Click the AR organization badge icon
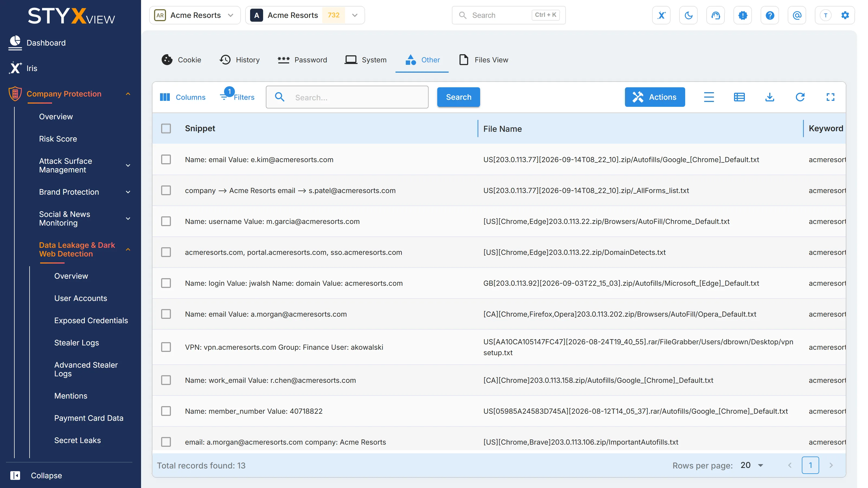The height and width of the screenshot is (488, 868). 160,15
